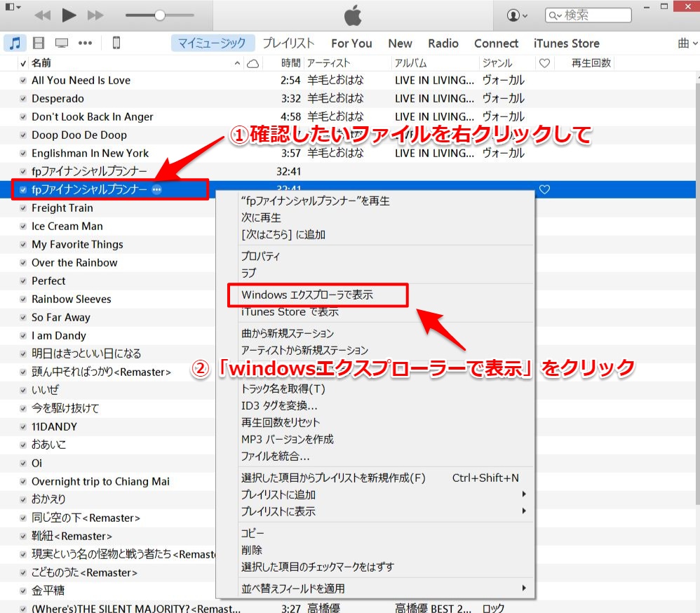This screenshot has height=613, width=700.
Task: Sort by the 時間 column header
Action: tap(291, 63)
